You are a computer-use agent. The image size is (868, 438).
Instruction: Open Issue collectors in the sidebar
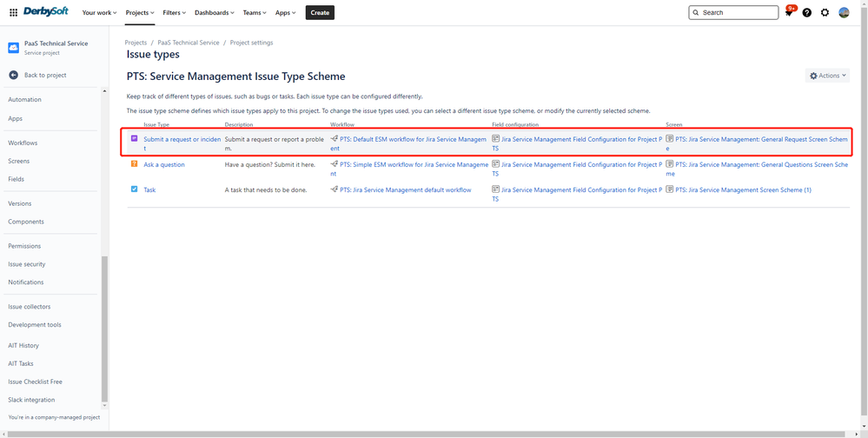click(x=30, y=307)
